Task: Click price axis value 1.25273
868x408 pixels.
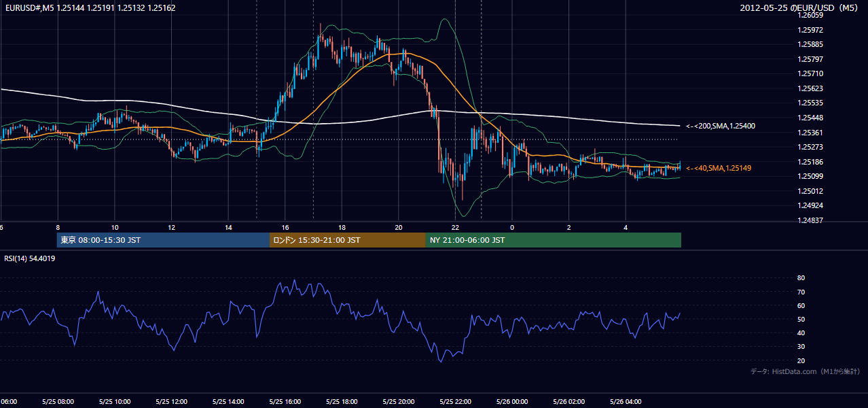Action: click(x=811, y=147)
